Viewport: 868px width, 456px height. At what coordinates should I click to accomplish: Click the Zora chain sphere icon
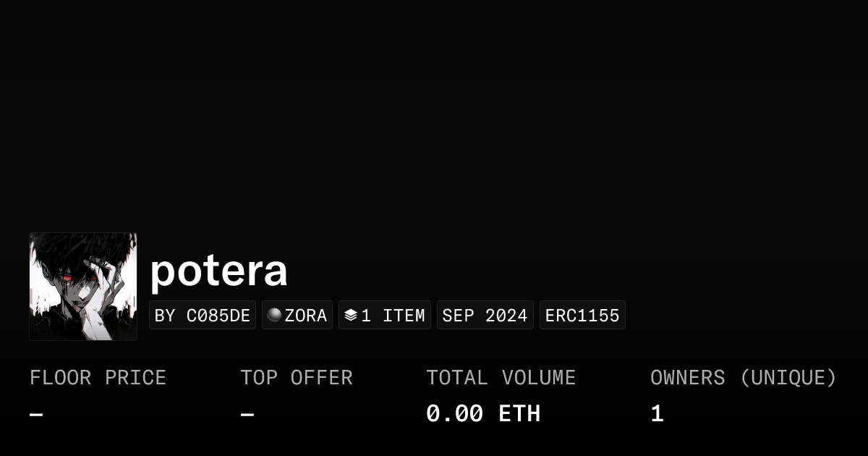274,315
